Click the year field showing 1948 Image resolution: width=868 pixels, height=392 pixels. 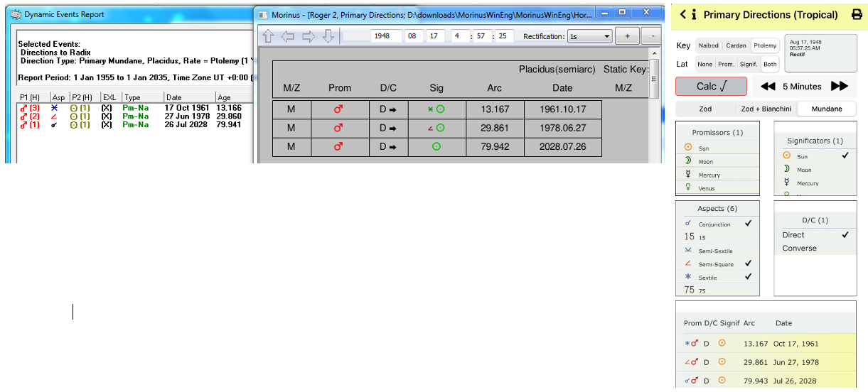point(387,36)
